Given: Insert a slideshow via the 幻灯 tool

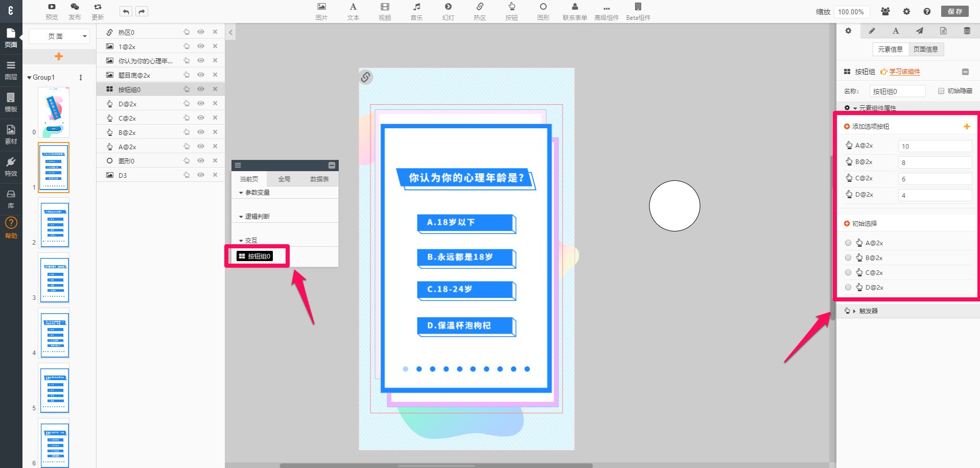Looking at the screenshot, I should [448, 11].
